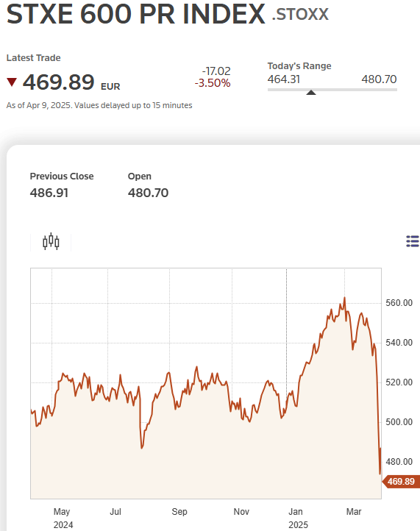
Task: Click the .STOXX ticker symbol text
Action: tap(300, 15)
